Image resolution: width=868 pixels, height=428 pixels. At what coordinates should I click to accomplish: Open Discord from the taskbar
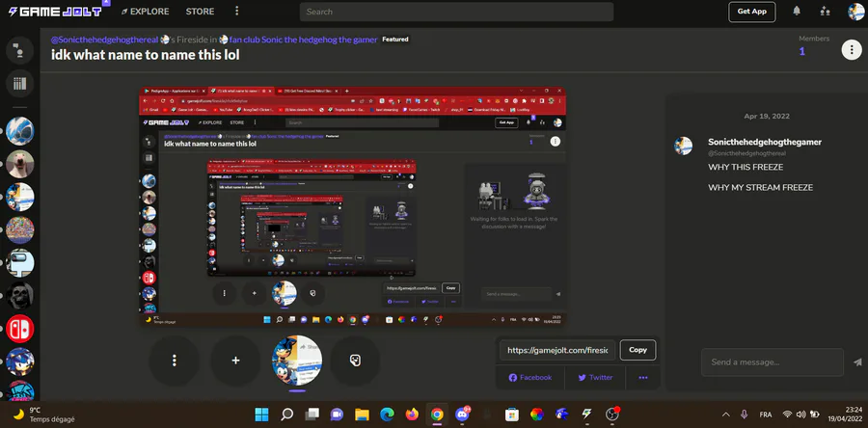462,415
